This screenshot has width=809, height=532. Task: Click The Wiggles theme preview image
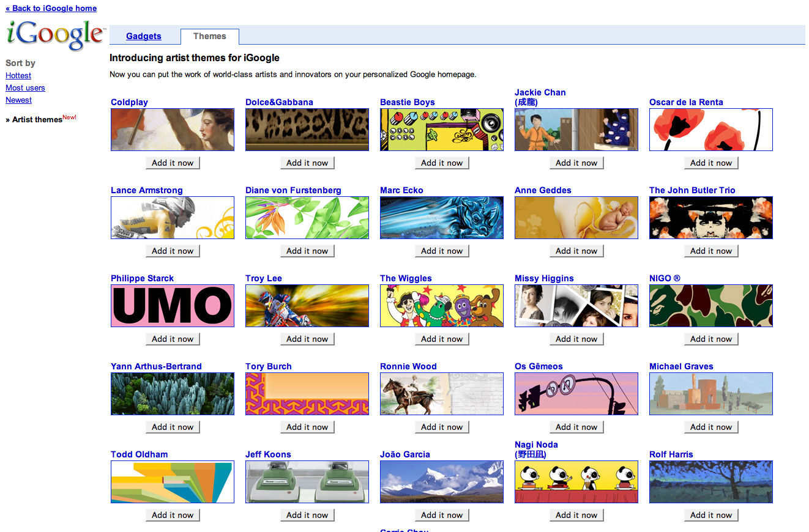click(x=442, y=306)
